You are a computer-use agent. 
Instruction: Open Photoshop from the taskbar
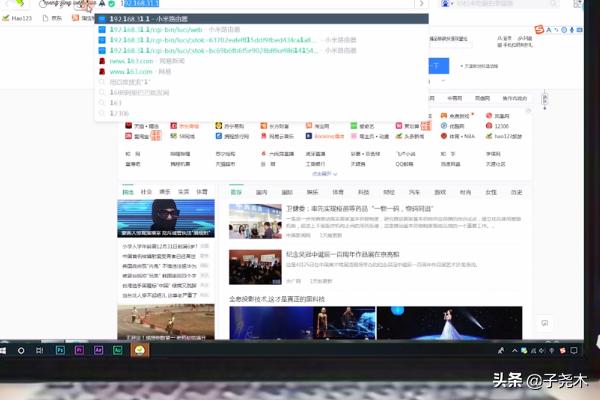(x=61, y=351)
